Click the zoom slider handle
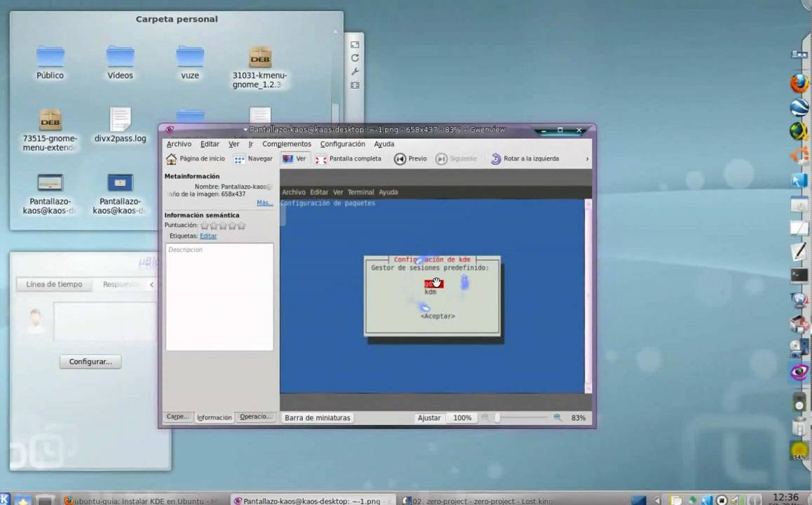 tap(496, 417)
